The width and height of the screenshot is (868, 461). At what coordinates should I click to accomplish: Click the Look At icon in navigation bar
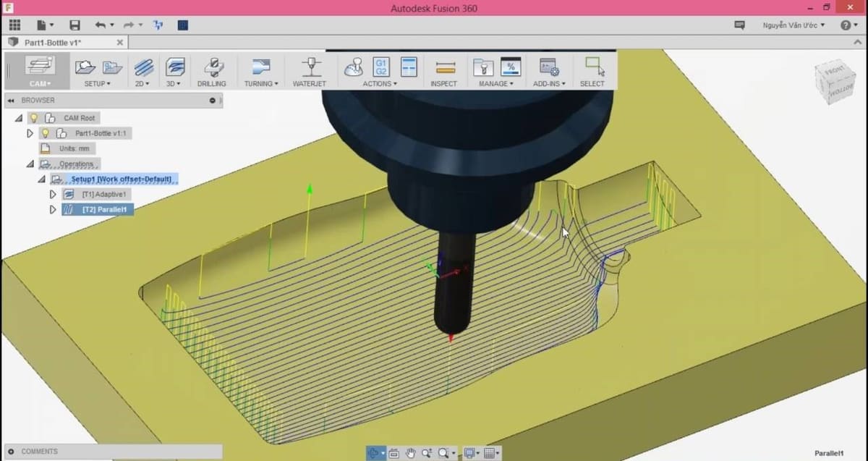(394, 453)
